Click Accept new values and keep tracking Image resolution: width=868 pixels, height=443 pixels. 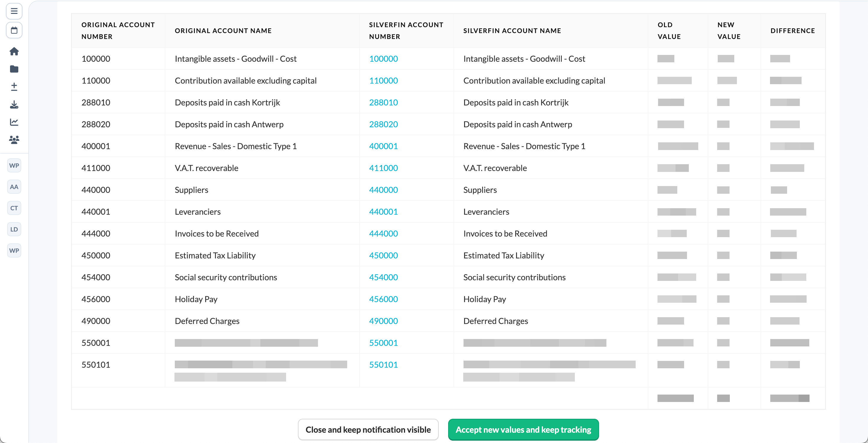(523, 429)
